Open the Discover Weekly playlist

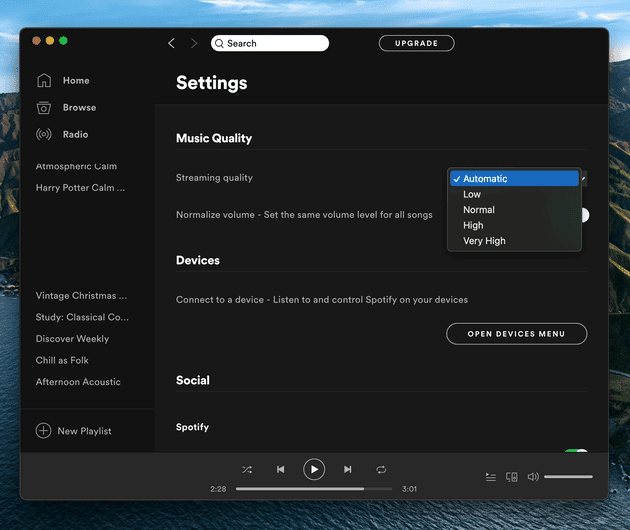[x=72, y=339]
